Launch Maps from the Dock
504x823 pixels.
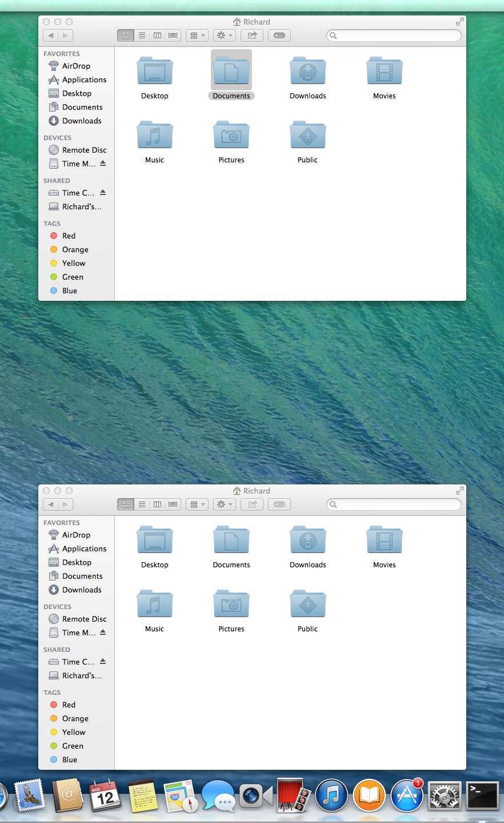tap(181, 796)
